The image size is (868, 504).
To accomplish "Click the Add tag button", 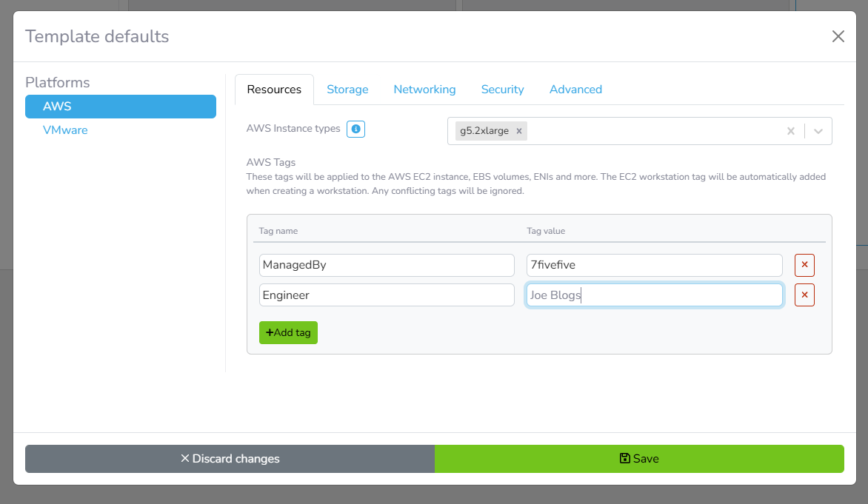I will tap(288, 332).
